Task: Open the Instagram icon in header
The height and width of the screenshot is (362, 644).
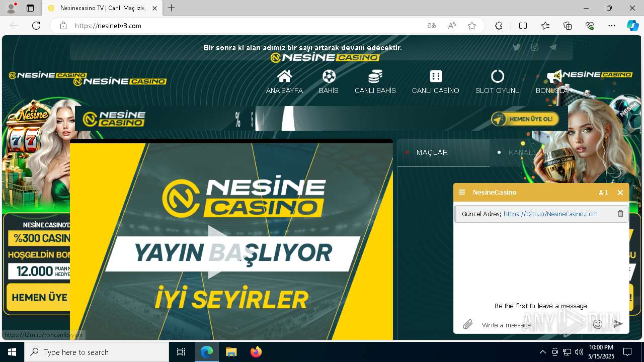Action: tap(535, 47)
